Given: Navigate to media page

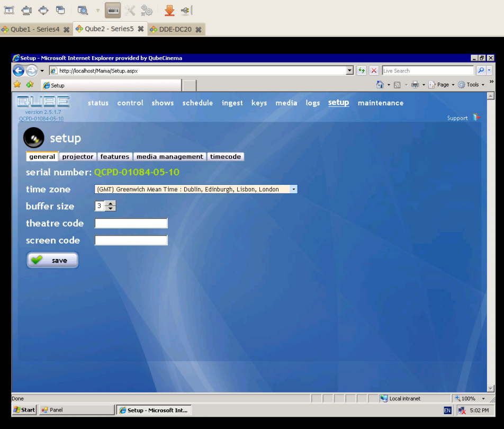Looking at the screenshot, I should (x=286, y=103).
